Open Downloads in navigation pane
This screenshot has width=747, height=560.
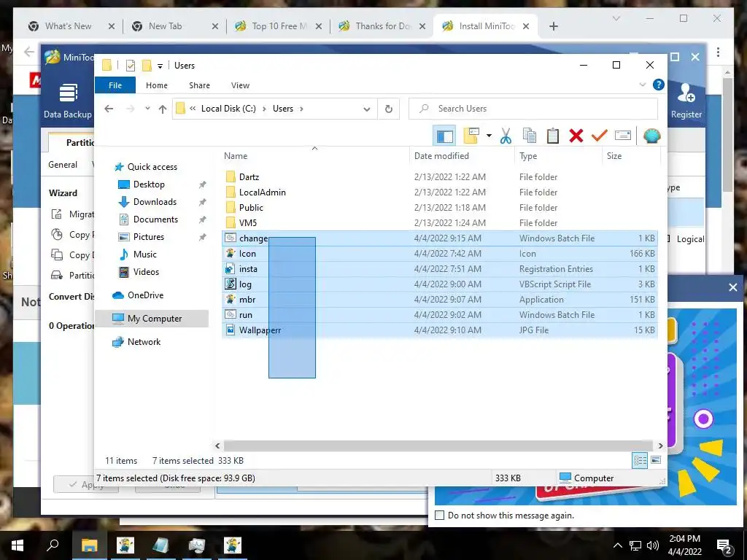155,202
